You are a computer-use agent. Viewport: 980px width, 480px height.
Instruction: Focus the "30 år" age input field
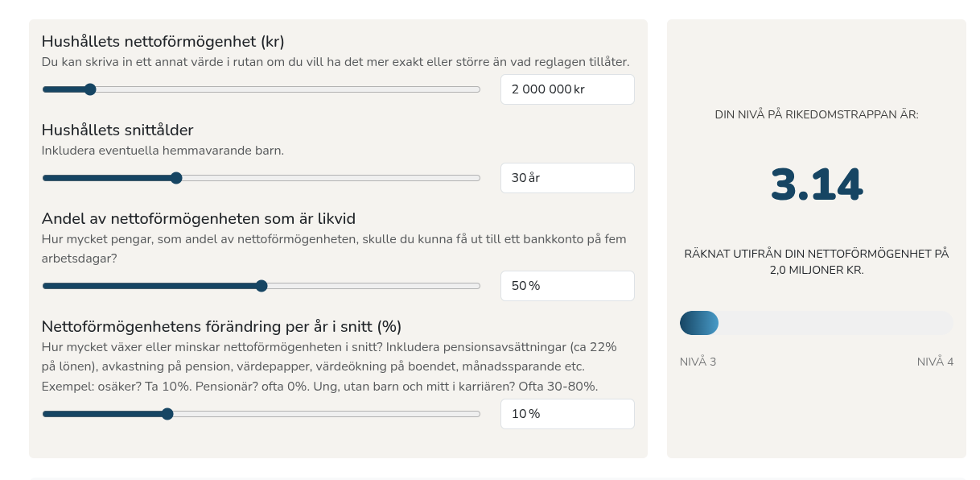[x=566, y=178]
